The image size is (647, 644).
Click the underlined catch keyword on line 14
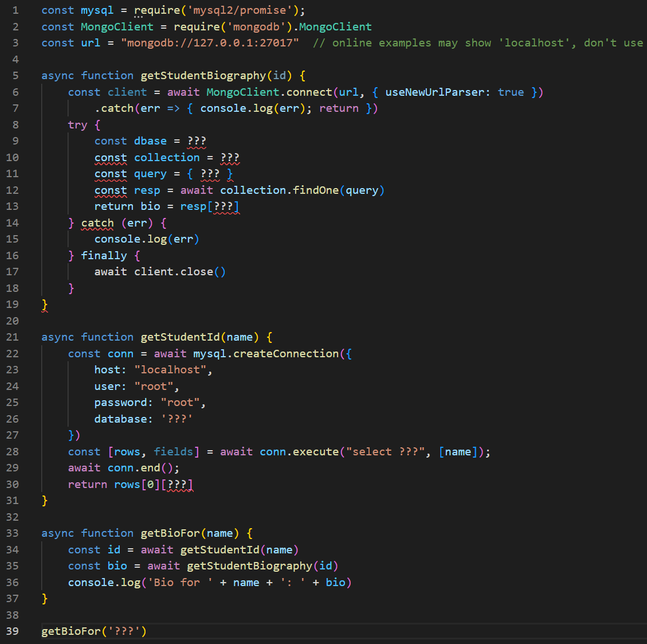tap(97, 223)
